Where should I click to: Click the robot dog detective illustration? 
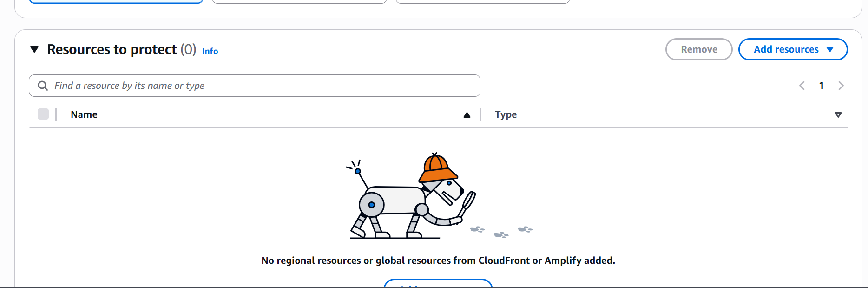pyautogui.click(x=411, y=195)
